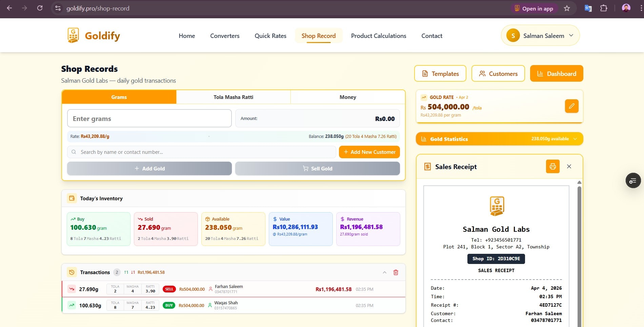
Task: Go to Home in navigation
Action: click(187, 36)
